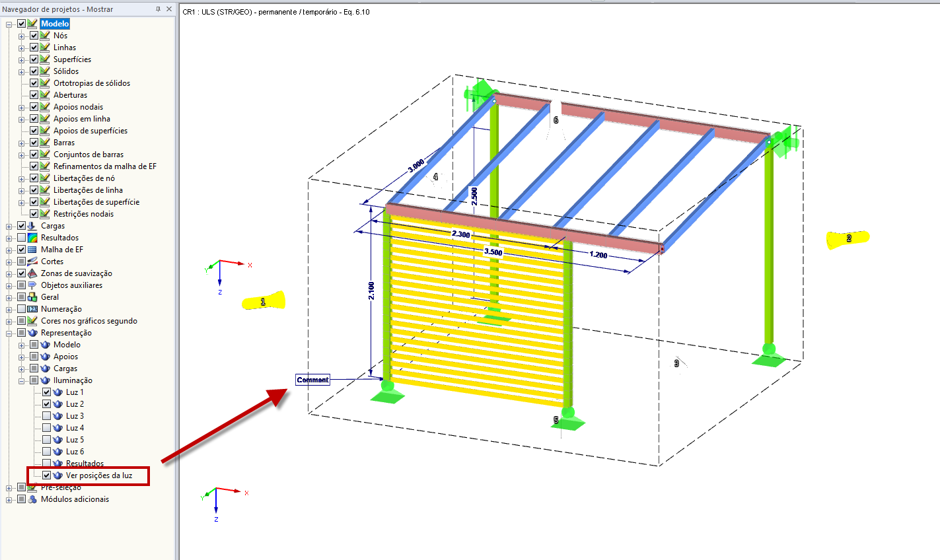Enable the Luz 3 checkbox
Screen dimensions: 940x560
coord(46,416)
